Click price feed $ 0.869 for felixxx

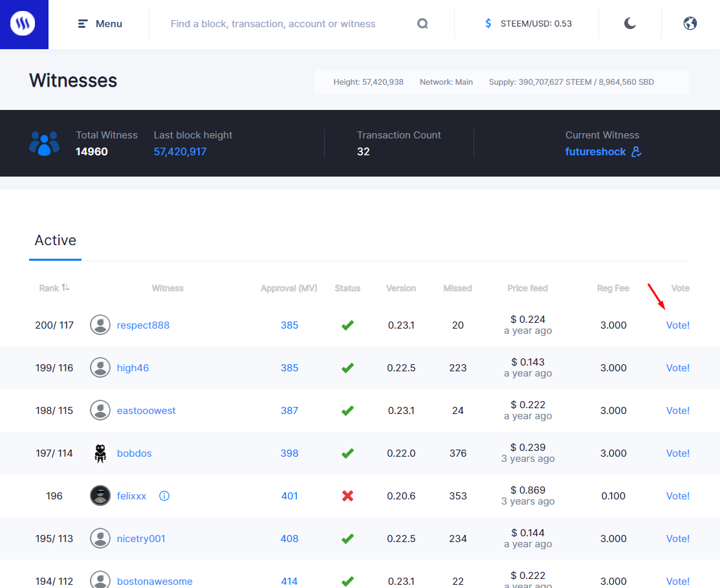(528, 490)
